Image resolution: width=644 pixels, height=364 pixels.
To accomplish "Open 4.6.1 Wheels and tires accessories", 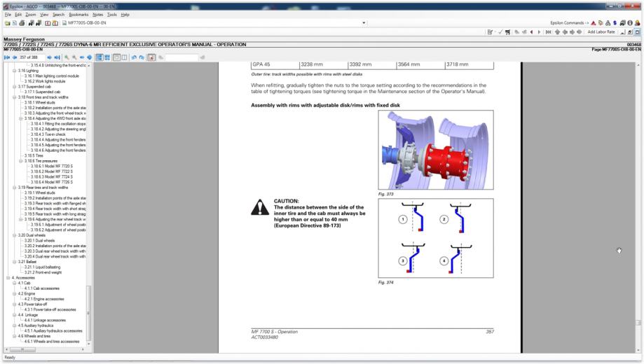I will coord(52,342).
